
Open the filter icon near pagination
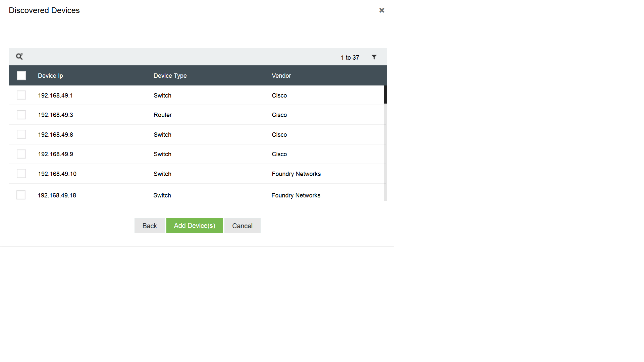click(374, 57)
